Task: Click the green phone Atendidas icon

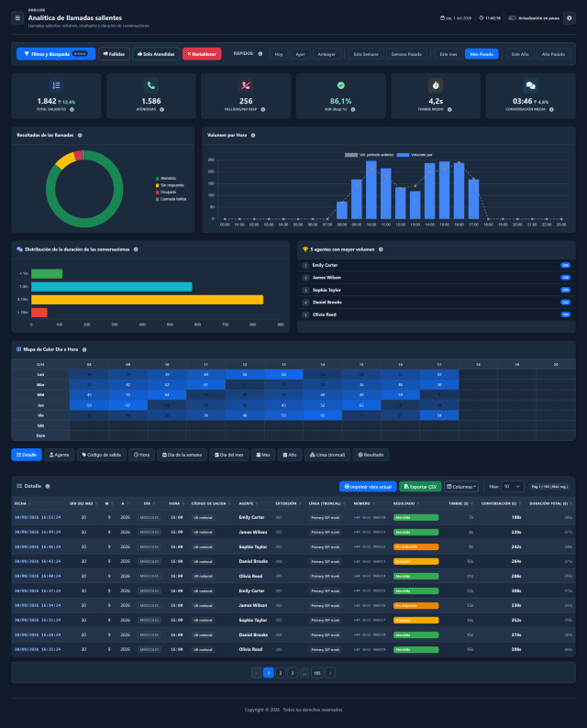Action: click(151, 85)
